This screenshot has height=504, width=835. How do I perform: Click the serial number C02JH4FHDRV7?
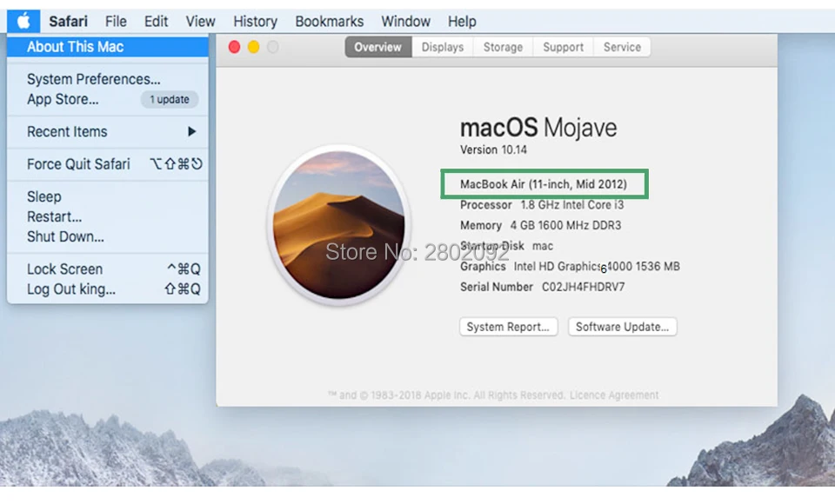click(x=583, y=287)
